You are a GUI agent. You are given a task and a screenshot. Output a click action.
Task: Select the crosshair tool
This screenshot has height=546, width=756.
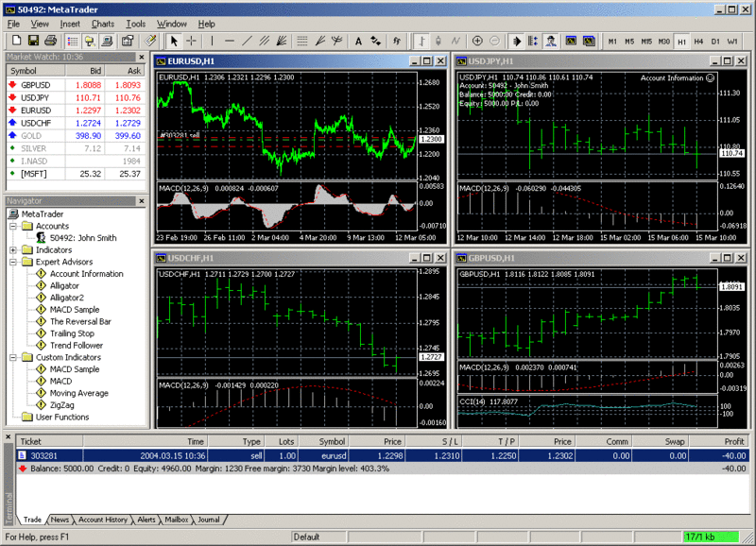192,41
